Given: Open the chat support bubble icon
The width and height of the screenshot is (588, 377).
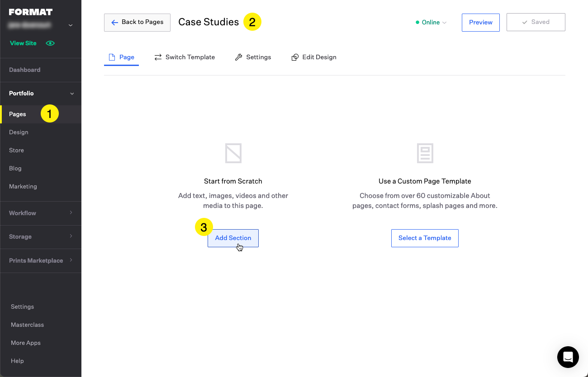Looking at the screenshot, I should (568, 357).
